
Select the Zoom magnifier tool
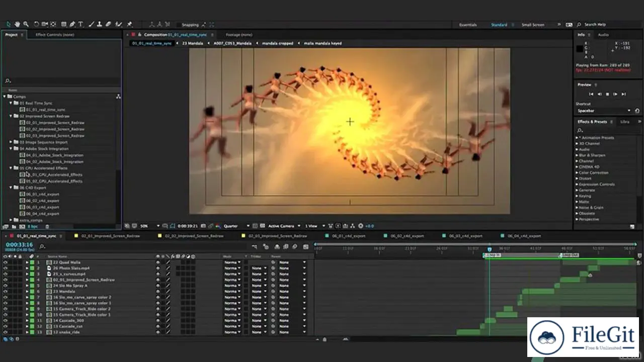(x=26, y=24)
